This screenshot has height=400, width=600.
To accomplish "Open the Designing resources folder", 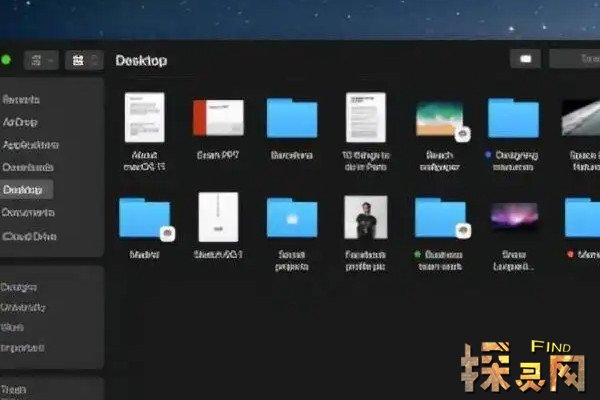I will coord(513,118).
